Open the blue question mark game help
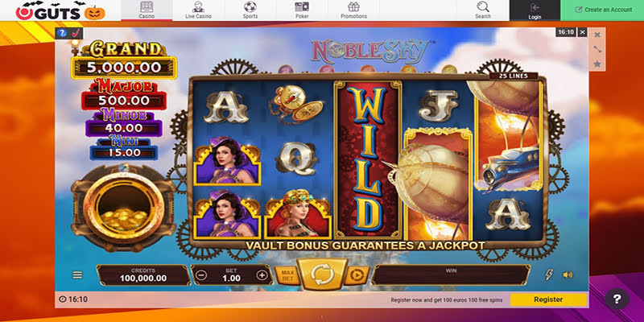Image resolution: width=644 pixels, height=322 pixels. pos(62,33)
